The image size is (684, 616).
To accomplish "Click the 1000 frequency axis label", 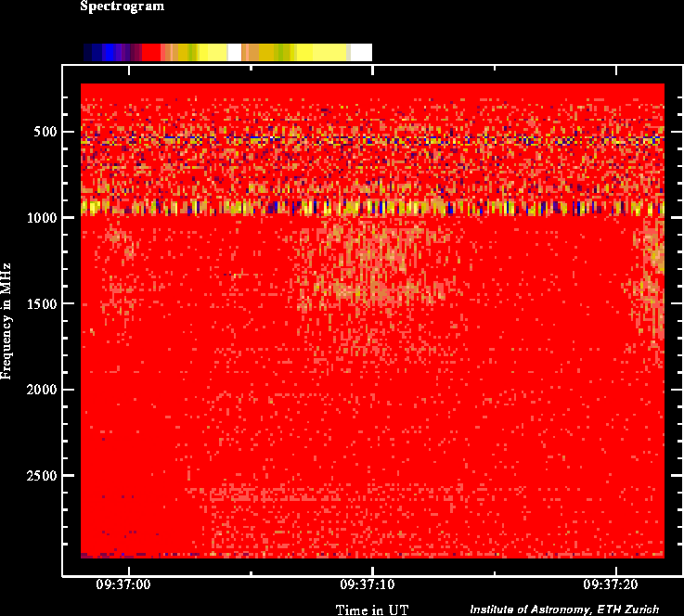I will click(42, 217).
